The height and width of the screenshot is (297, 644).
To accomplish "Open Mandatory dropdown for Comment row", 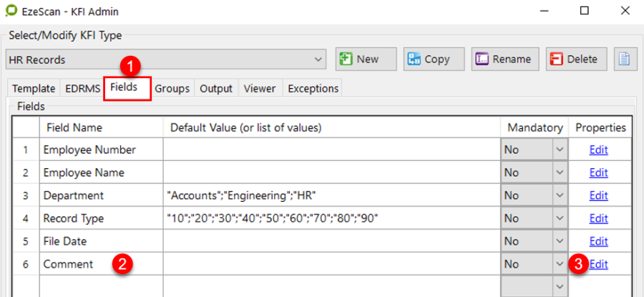I will click(x=558, y=265).
